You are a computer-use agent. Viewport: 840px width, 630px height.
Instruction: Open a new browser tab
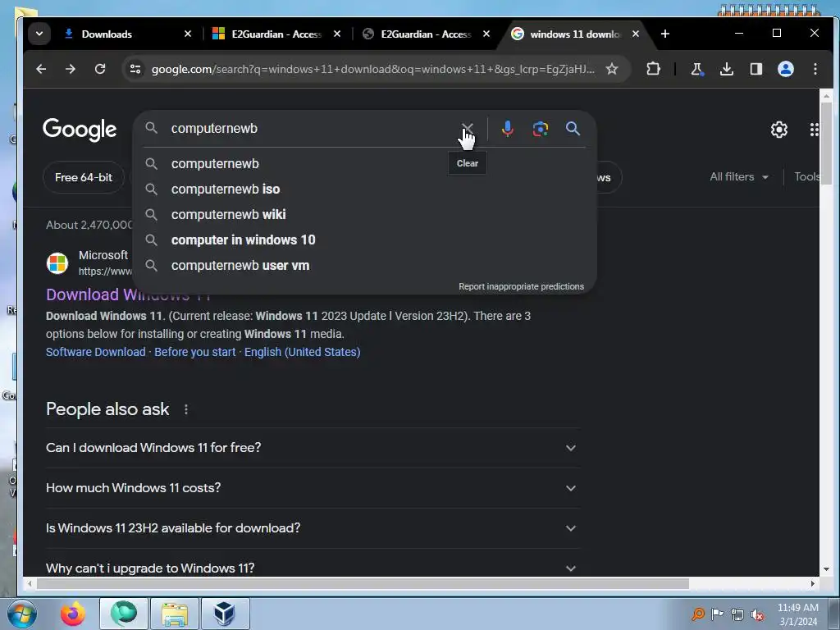click(x=664, y=34)
